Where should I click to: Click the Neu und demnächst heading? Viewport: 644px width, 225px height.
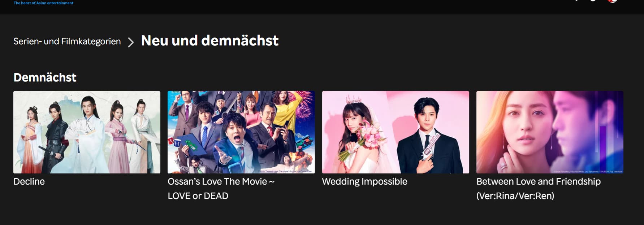[210, 40]
